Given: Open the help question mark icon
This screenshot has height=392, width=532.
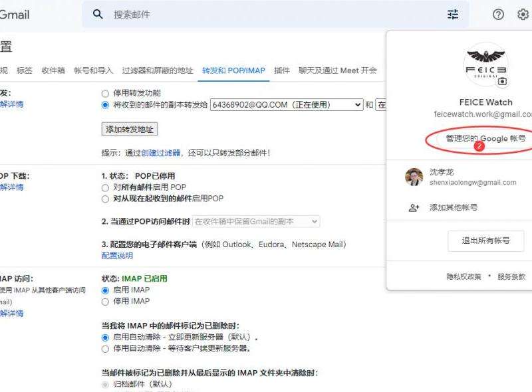Looking at the screenshot, I should point(498,14).
